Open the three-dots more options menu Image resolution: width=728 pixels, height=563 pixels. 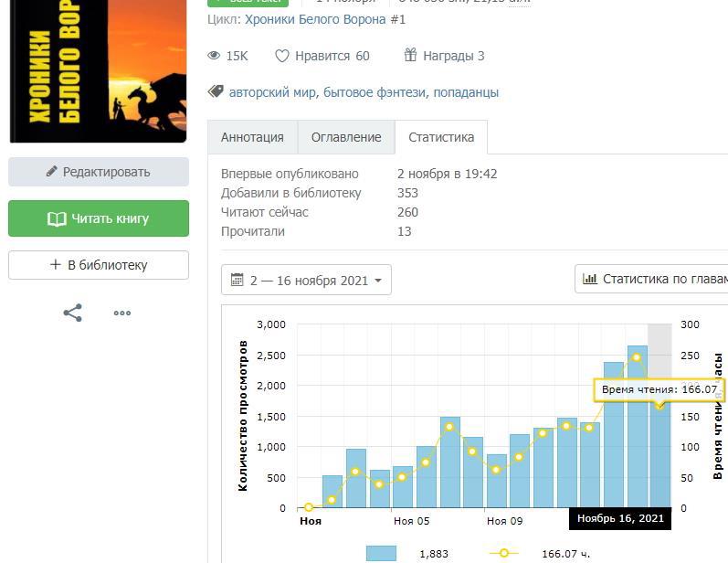(x=122, y=313)
